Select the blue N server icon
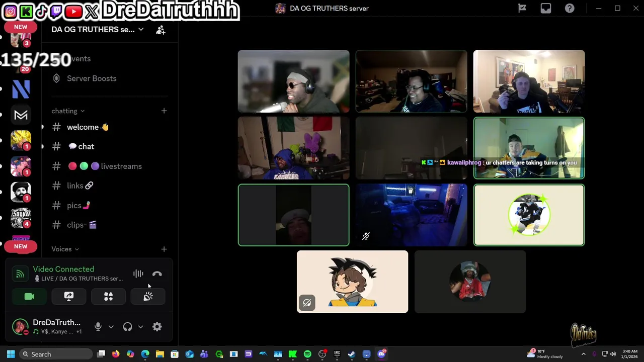Viewport: 644px width, 362px height. pos(21,89)
